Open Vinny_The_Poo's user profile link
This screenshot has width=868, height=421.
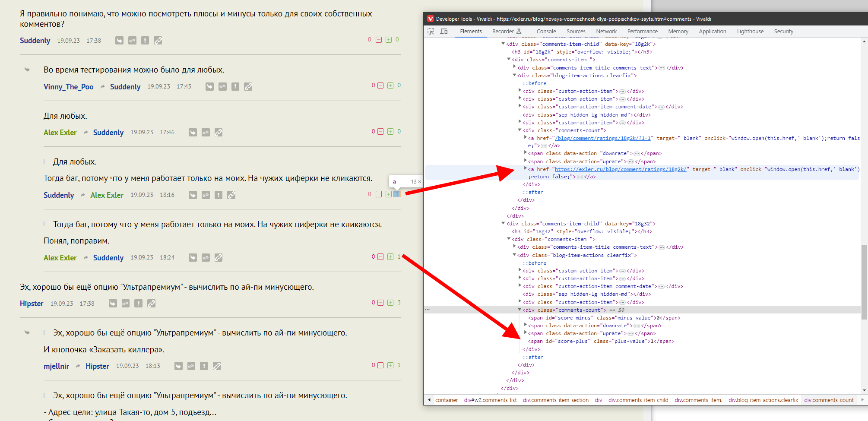(68, 87)
